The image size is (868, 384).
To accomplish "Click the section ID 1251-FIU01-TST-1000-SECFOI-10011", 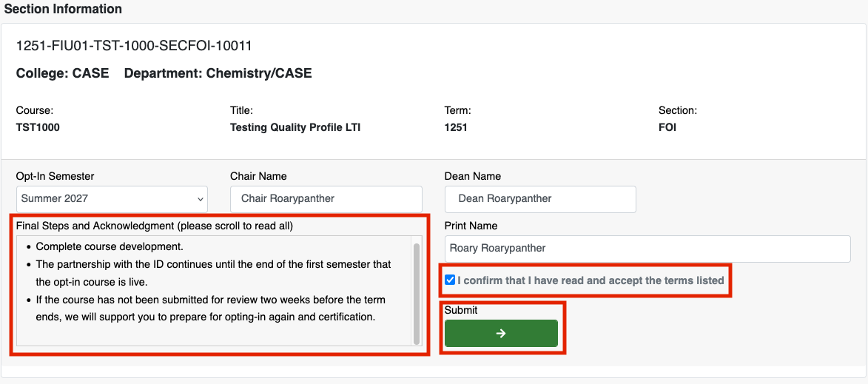I will tap(134, 46).
